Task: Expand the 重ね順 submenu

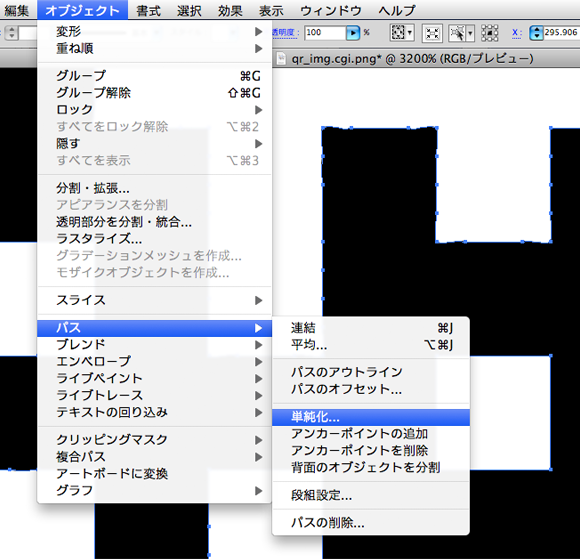Action: [x=155, y=48]
